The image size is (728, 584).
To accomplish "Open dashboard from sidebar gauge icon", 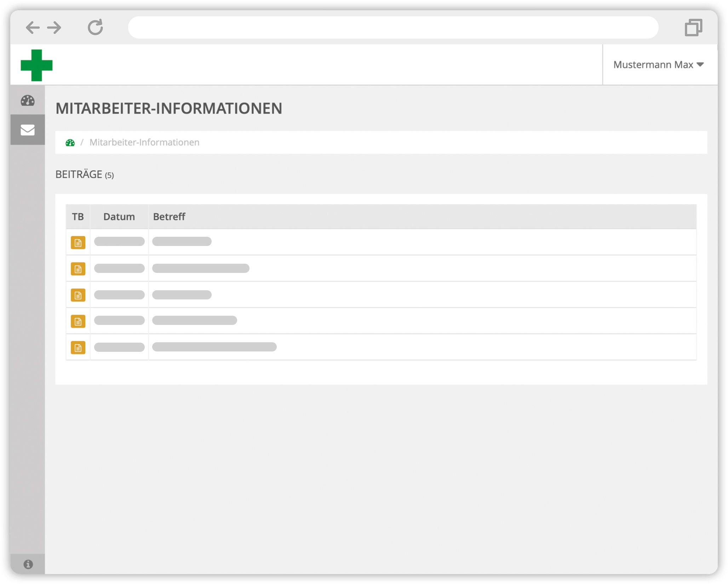I will pos(28,101).
